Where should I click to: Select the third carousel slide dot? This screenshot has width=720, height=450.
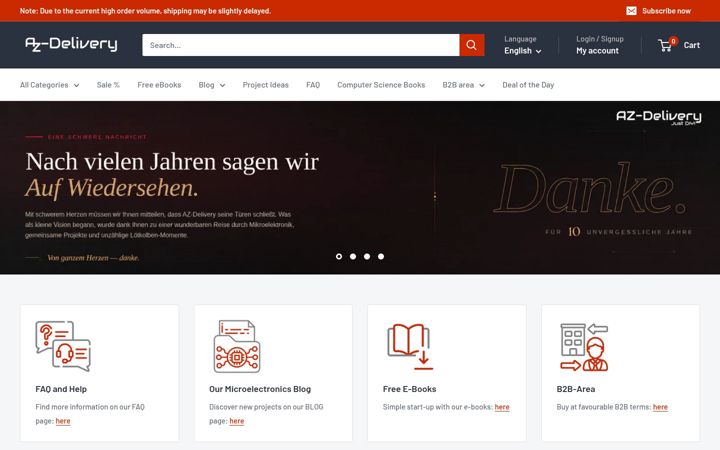point(367,256)
